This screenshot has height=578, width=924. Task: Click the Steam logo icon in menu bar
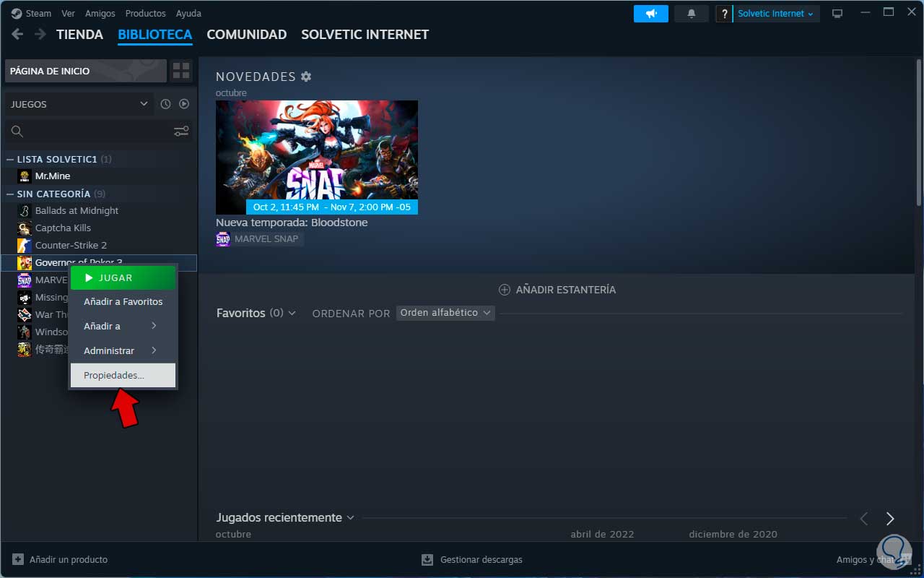tap(17, 14)
